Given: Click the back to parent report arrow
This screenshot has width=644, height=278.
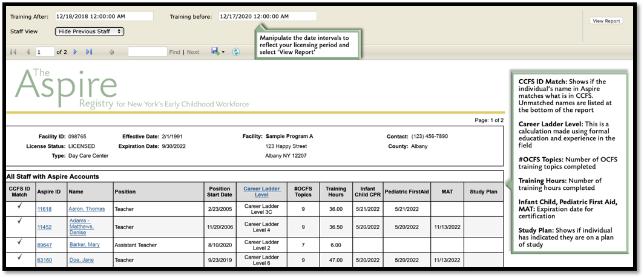Looking at the screenshot, I should coord(111,52).
